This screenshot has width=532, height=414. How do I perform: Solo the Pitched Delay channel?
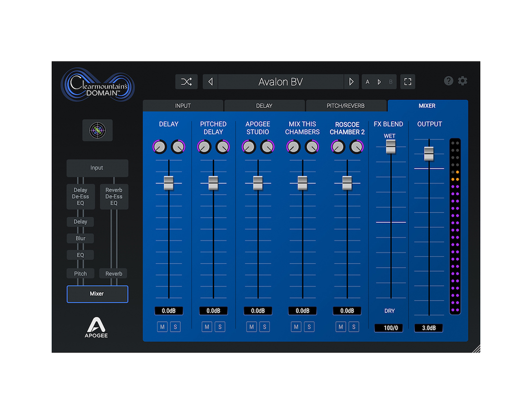pyautogui.click(x=220, y=327)
